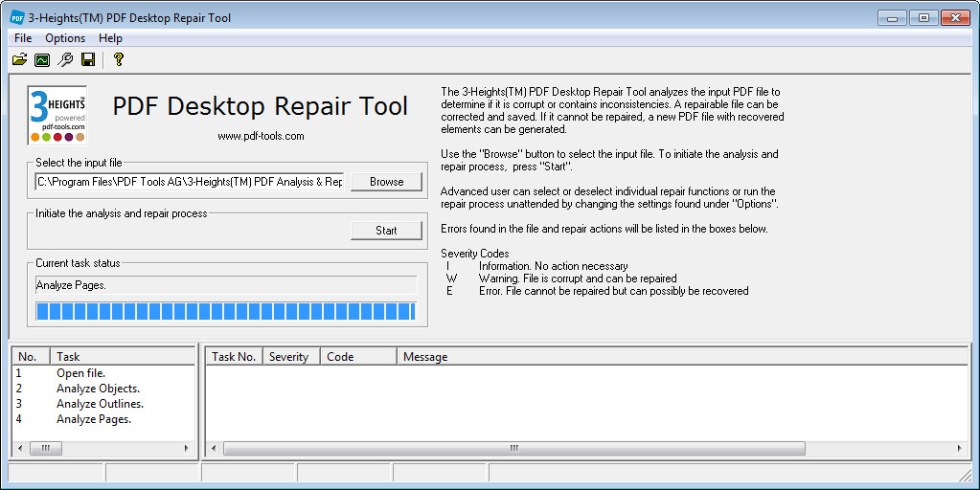Viewport: 980px width, 490px height.
Task: Minimize the Repair Tool window
Action: (892, 17)
